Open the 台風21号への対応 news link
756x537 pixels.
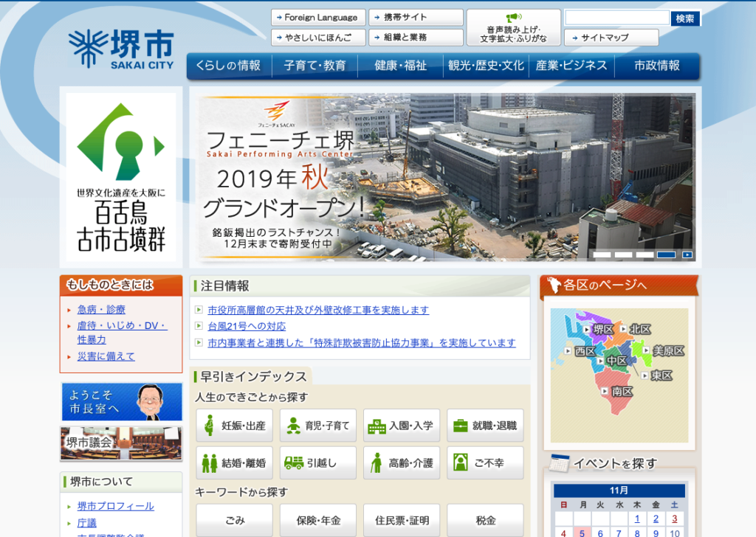[247, 326]
